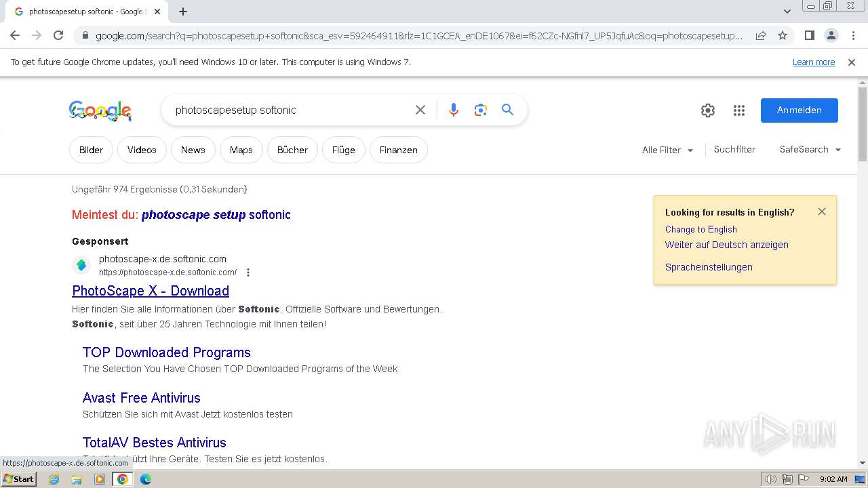Open TotalAV Bestes Antivirus sitelink
868x488 pixels.
(x=155, y=443)
